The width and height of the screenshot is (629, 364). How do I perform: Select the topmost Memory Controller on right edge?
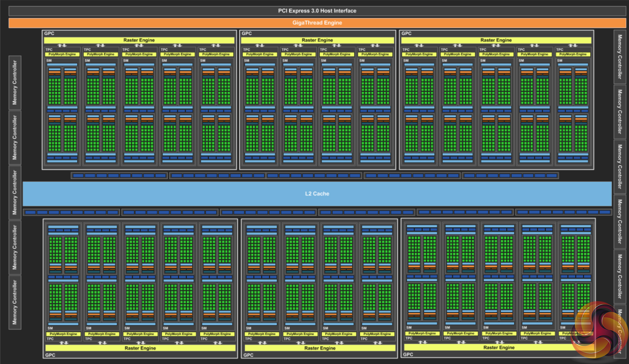pos(619,57)
